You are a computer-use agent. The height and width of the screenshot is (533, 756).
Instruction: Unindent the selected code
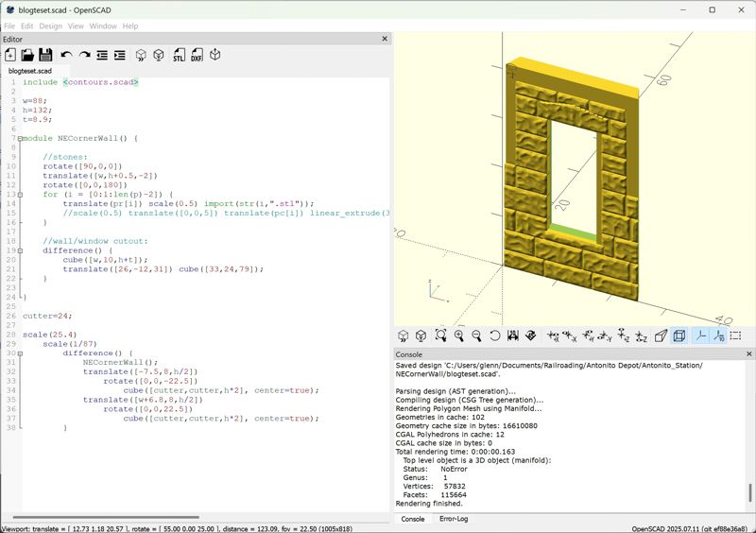[x=102, y=55]
